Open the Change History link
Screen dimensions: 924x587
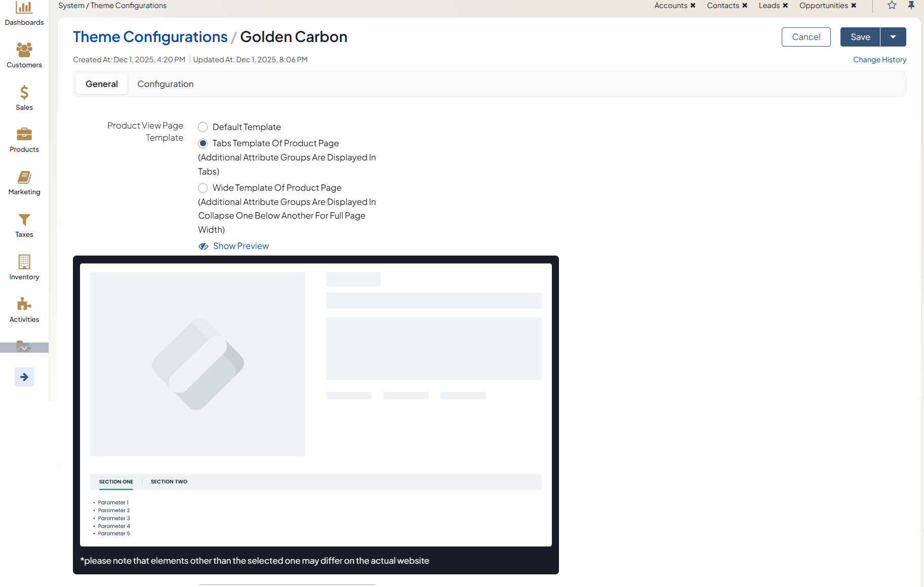(x=879, y=60)
